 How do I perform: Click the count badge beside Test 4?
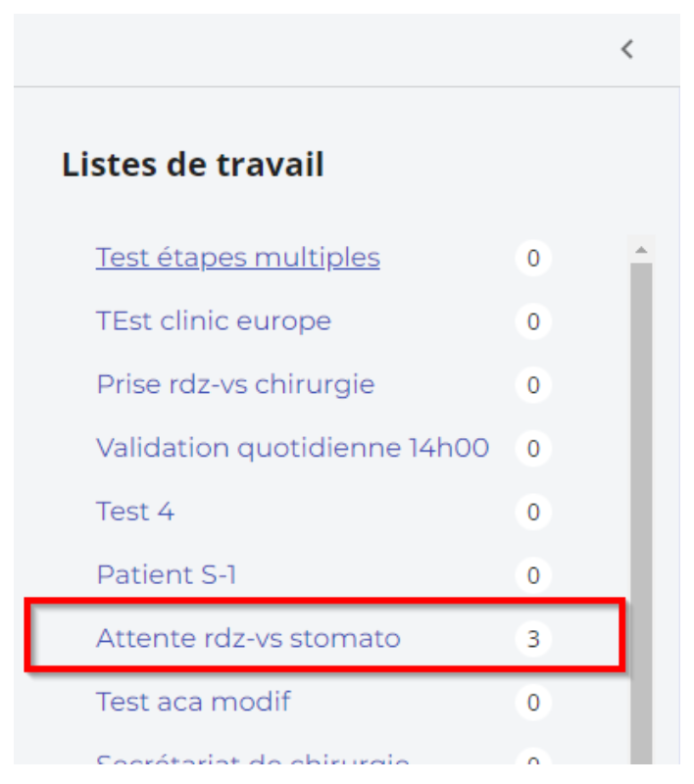point(533,513)
